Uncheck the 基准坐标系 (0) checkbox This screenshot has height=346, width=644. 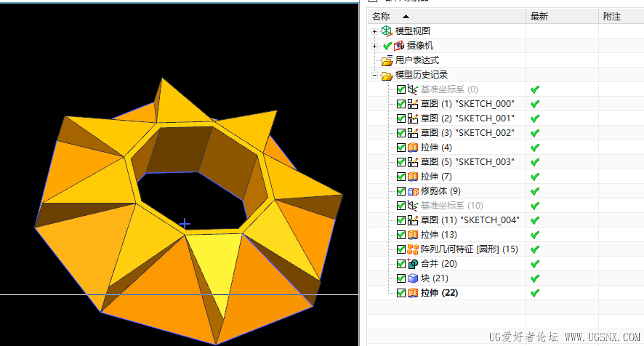pyautogui.click(x=401, y=89)
